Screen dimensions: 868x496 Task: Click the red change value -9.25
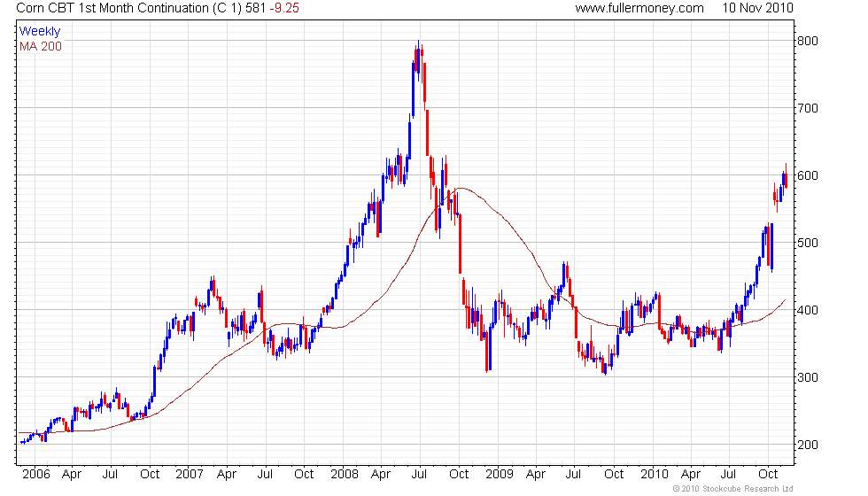click(x=284, y=8)
